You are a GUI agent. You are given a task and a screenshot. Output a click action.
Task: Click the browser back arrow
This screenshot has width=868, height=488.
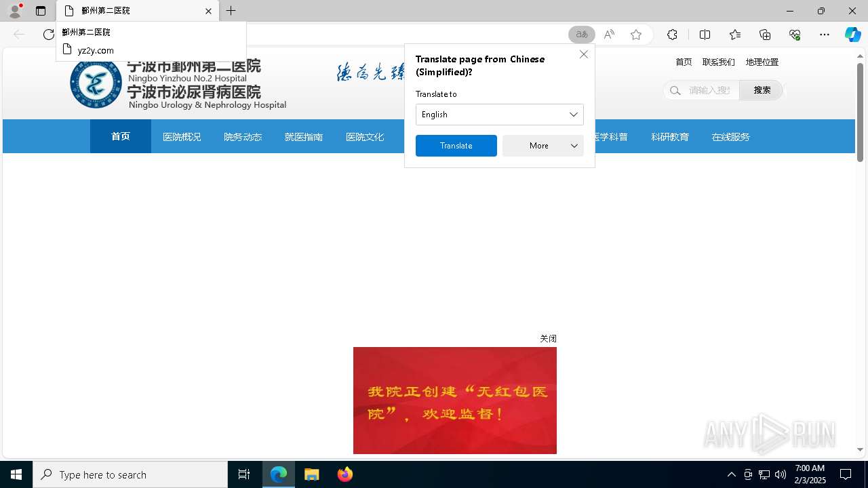19,35
